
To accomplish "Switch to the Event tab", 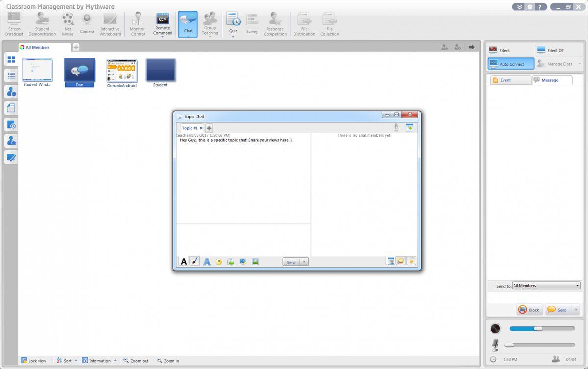I will 510,80.
